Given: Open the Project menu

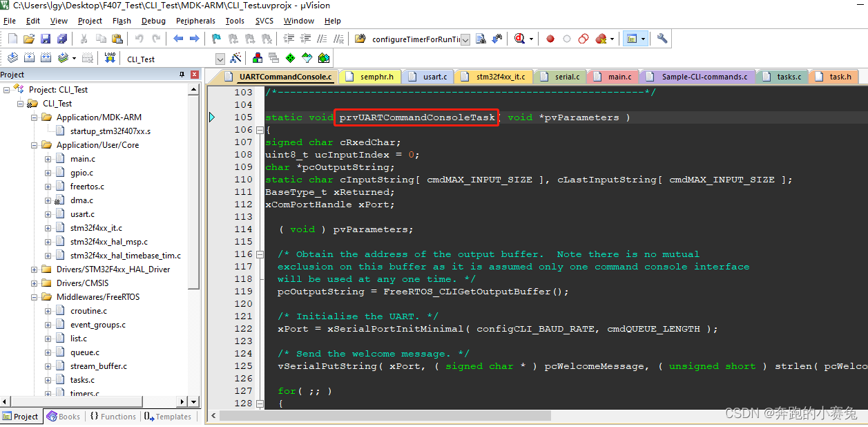Looking at the screenshot, I should [90, 21].
